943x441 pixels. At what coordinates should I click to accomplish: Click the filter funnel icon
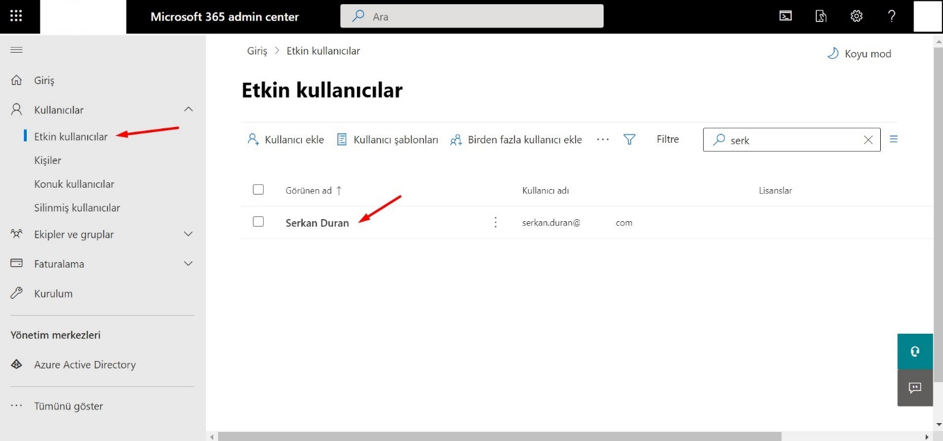click(629, 140)
